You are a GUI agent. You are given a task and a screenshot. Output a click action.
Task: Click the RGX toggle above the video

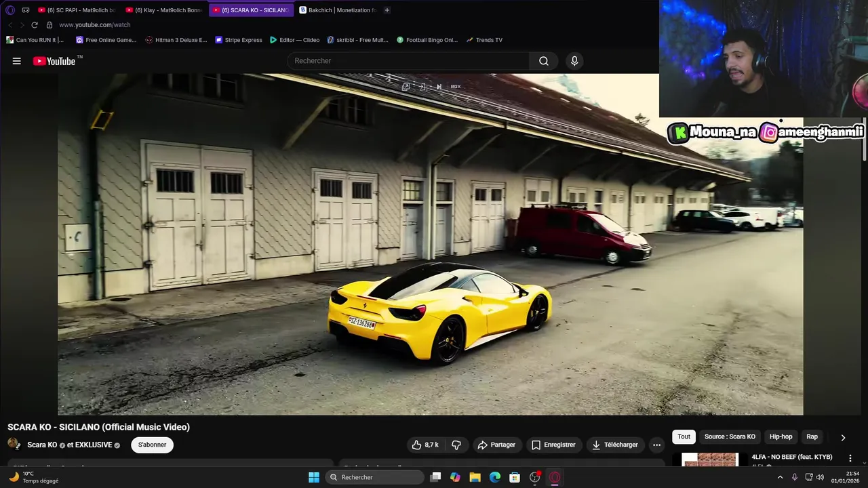(x=456, y=87)
